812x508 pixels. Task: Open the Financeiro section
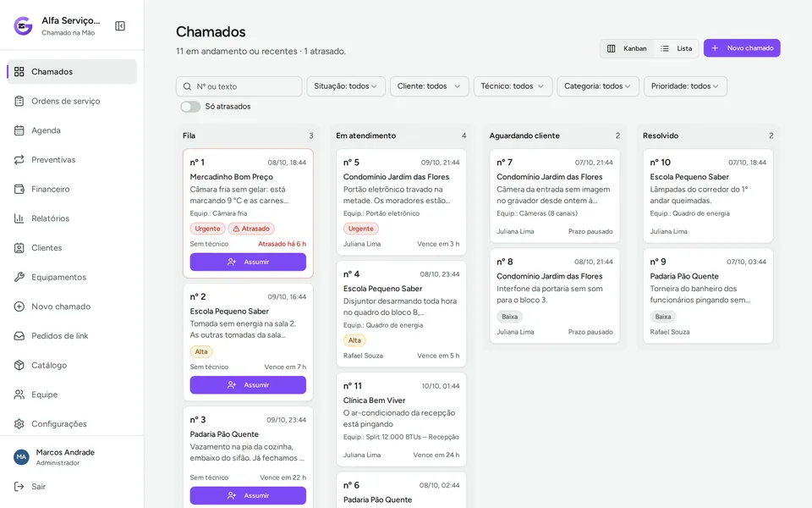pyautogui.click(x=72, y=189)
